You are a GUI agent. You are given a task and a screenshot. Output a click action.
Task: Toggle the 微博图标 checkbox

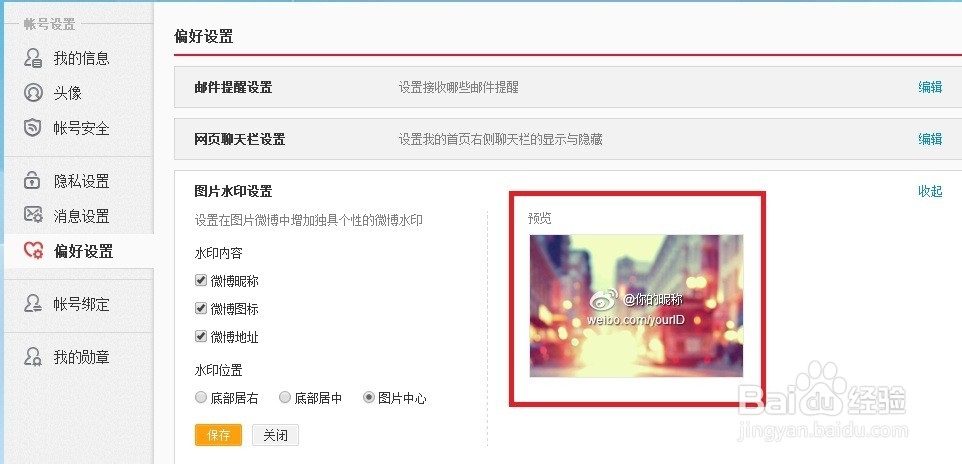click(x=201, y=308)
